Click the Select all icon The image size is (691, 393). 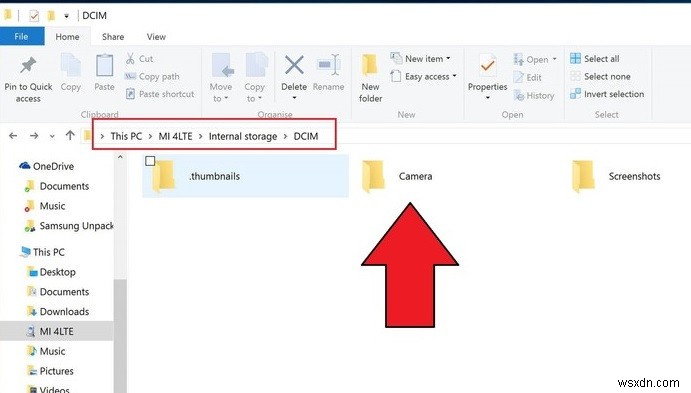tap(575, 58)
